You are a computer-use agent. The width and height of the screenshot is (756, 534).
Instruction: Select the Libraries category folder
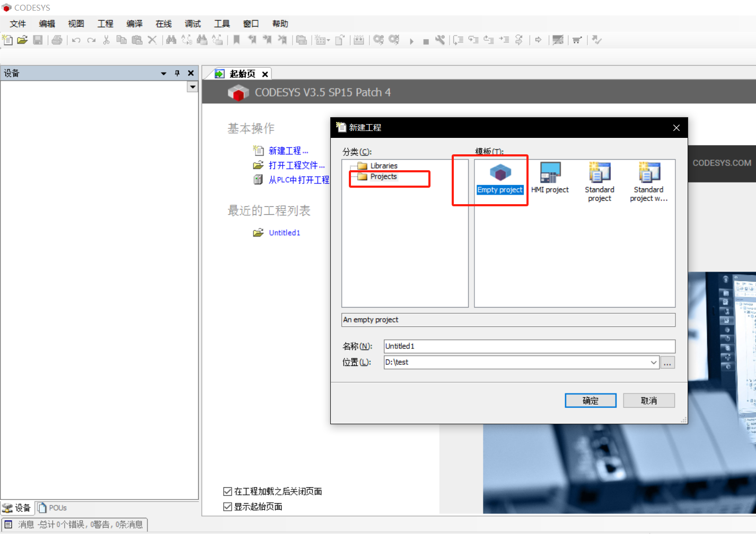click(383, 166)
